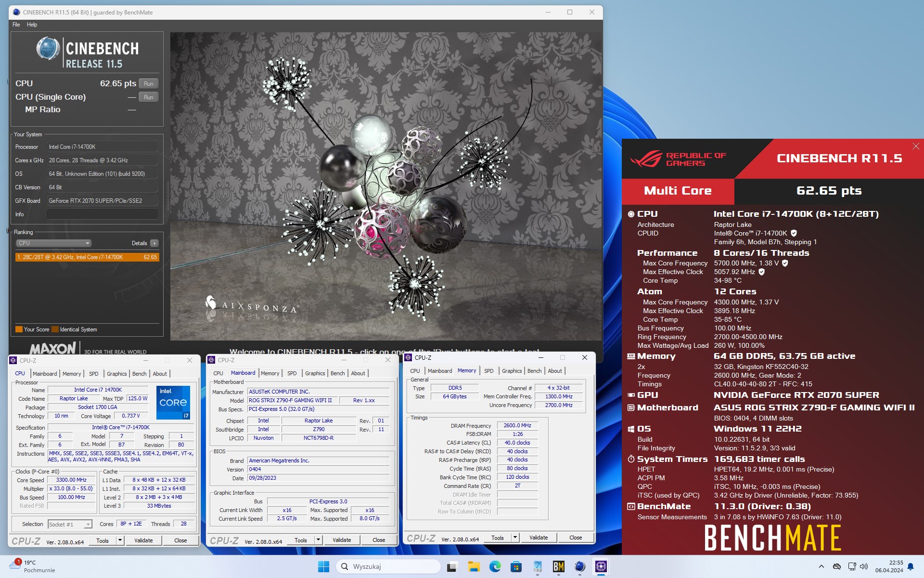This screenshot has height=578, width=924.
Task: Click left CPU-Z title bar icon
Action: (13, 360)
